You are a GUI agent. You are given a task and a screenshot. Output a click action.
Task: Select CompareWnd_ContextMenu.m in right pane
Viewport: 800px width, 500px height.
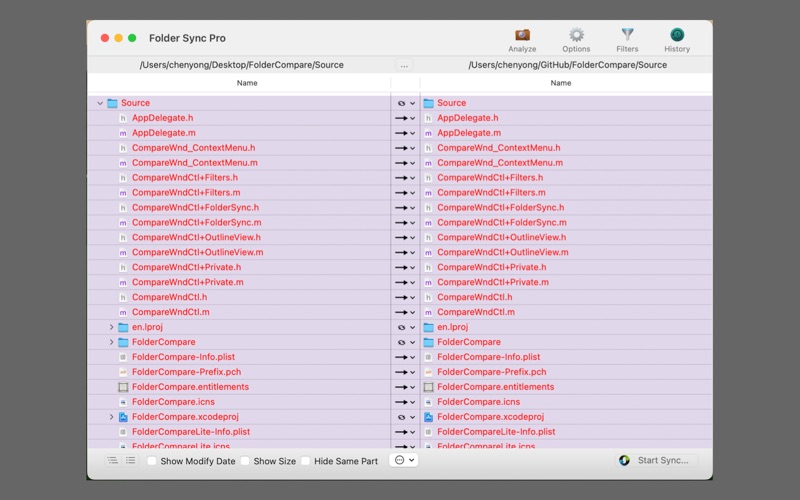coord(500,163)
